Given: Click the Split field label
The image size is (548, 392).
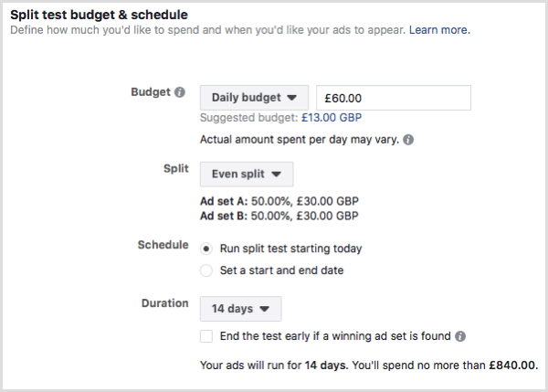Looking at the screenshot, I should coord(176,168).
